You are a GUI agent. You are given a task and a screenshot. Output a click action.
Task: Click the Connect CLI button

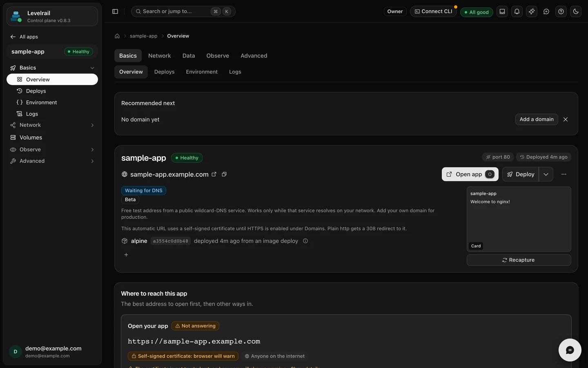tap(433, 11)
